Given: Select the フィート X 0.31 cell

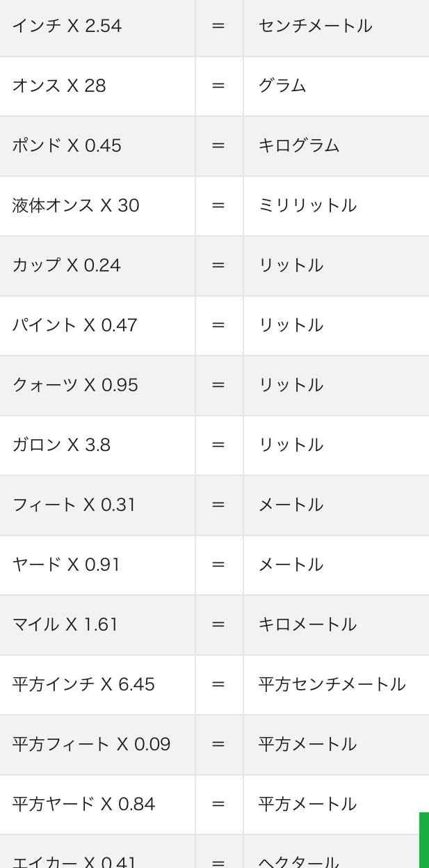Looking at the screenshot, I should point(97,505).
